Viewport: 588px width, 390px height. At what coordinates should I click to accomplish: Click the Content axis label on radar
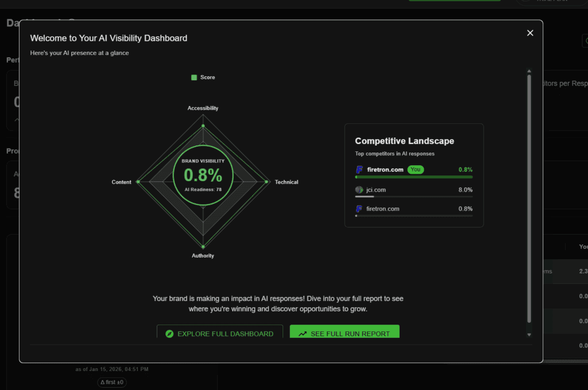121,182
